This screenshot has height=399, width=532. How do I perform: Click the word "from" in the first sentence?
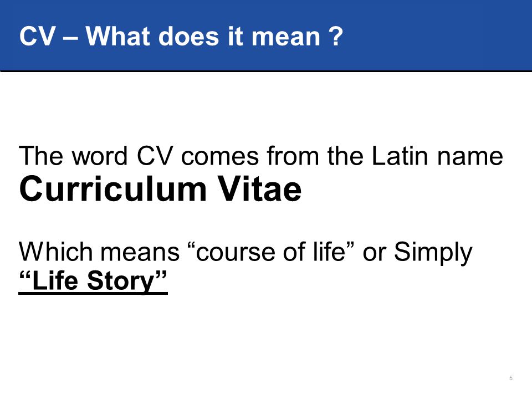coord(293,156)
